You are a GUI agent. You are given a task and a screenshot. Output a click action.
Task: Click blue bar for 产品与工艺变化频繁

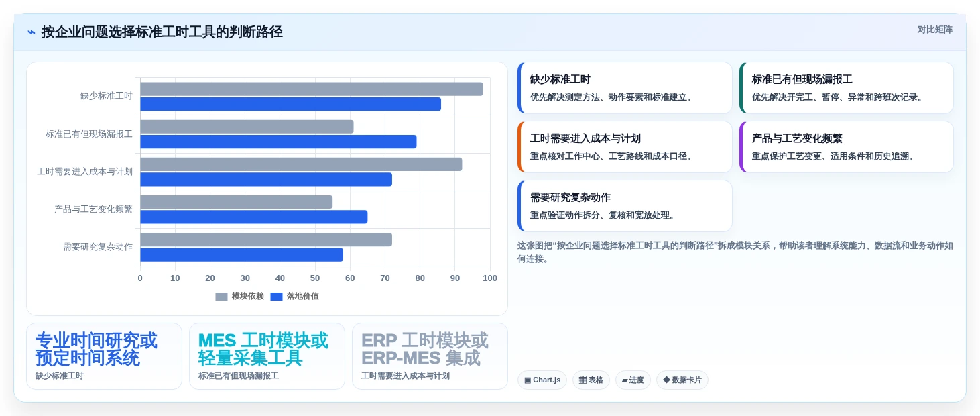[254, 217]
